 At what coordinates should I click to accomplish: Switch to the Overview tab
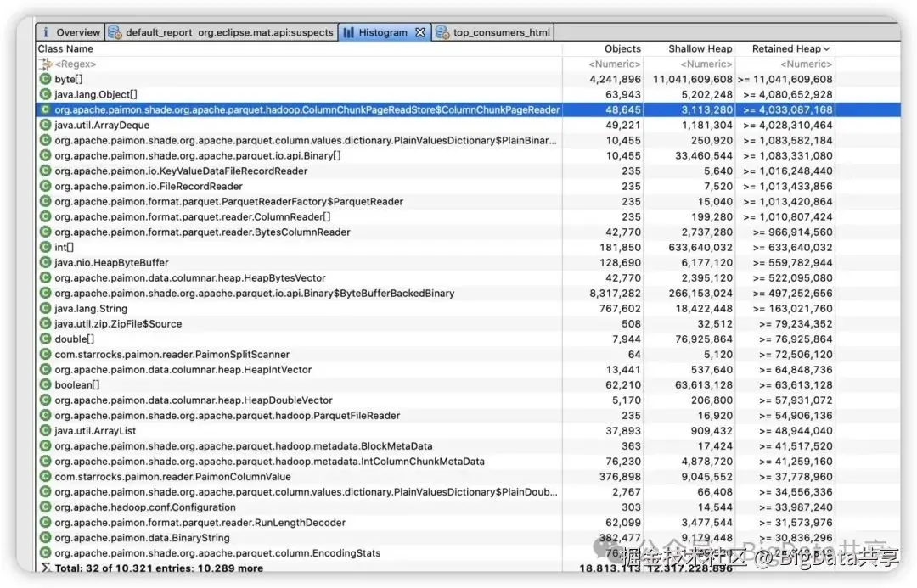click(71, 33)
